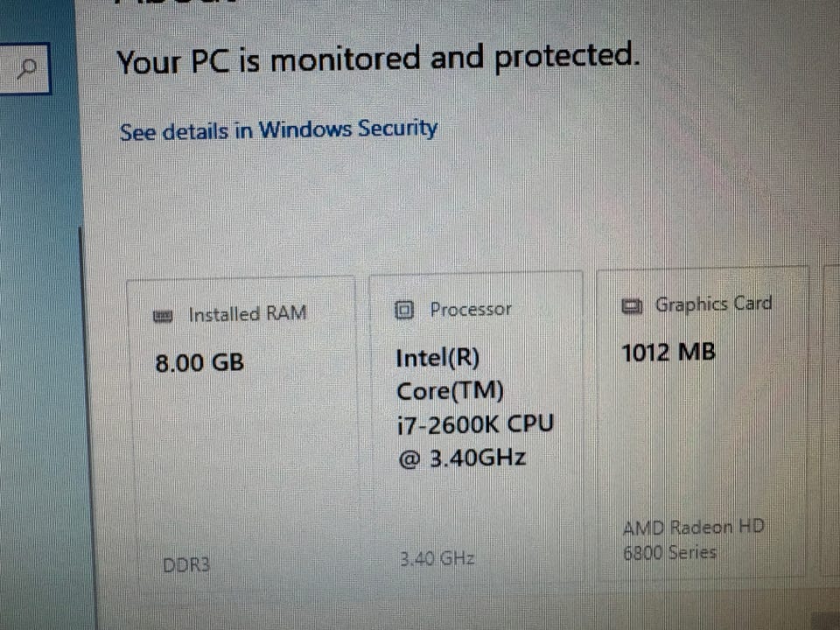
Task: Click the partially visible About page title
Action: tap(175, 3)
